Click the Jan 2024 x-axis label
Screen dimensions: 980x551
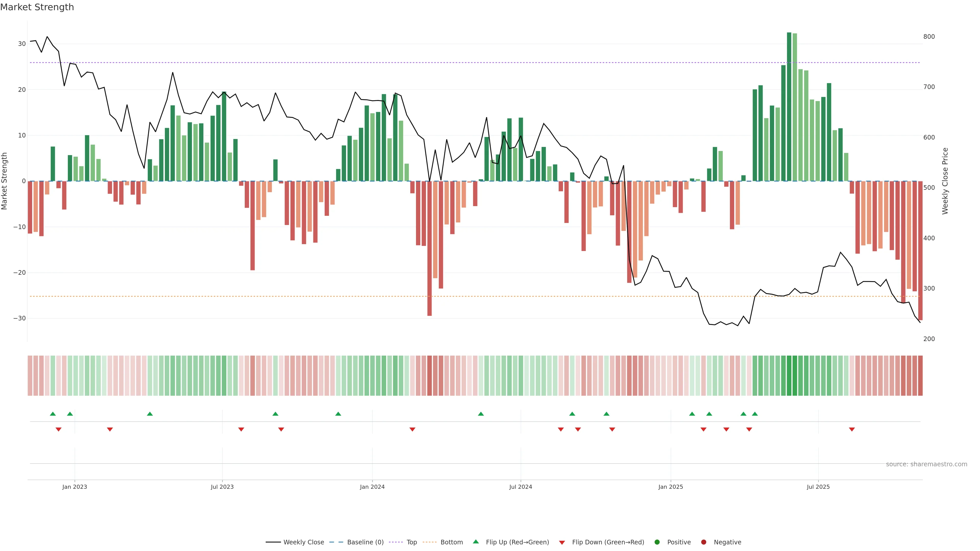(372, 487)
